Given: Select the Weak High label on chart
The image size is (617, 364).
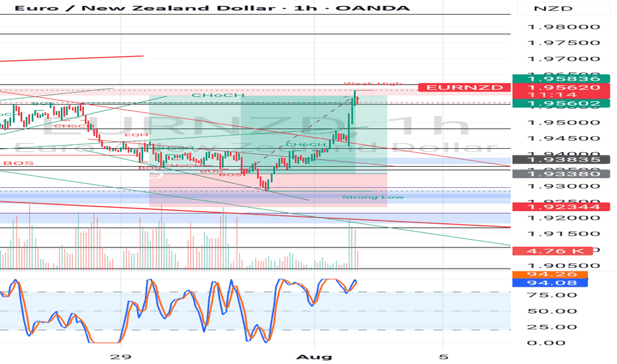Looking at the screenshot, I should point(373,83).
